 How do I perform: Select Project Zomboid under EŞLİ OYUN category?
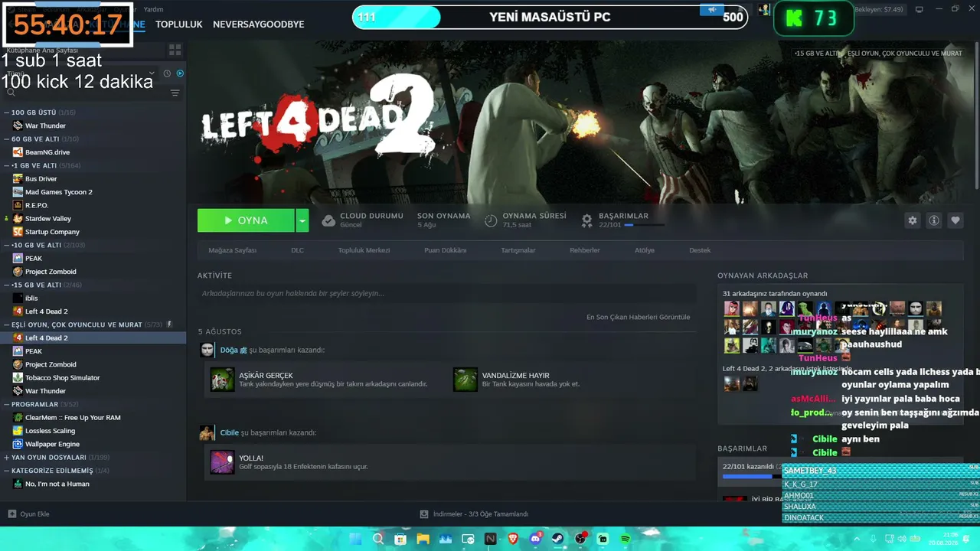click(x=51, y=364)
